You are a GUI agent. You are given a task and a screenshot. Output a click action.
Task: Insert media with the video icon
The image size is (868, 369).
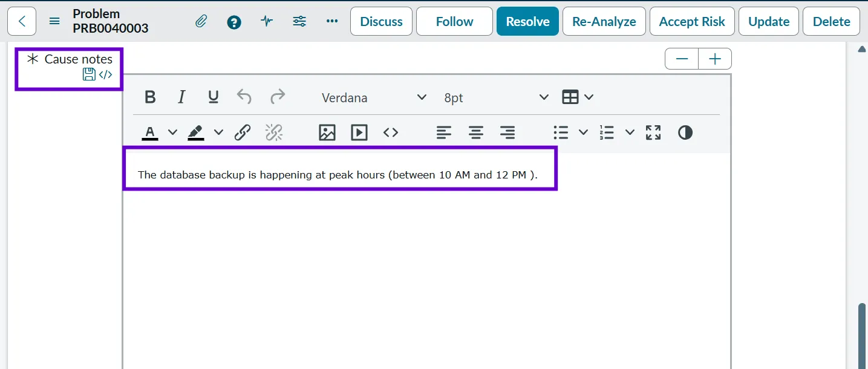[359, 132]
